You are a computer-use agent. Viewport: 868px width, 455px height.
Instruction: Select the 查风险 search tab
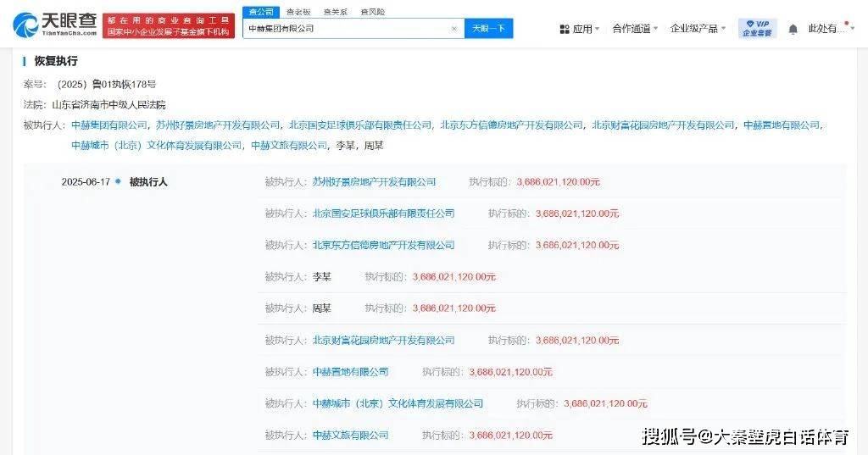373,12
